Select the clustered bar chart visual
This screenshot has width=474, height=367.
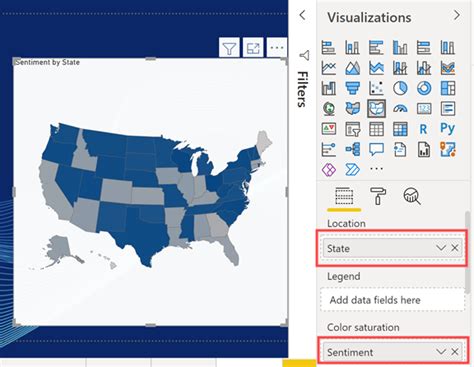click(x=376, y=47)
